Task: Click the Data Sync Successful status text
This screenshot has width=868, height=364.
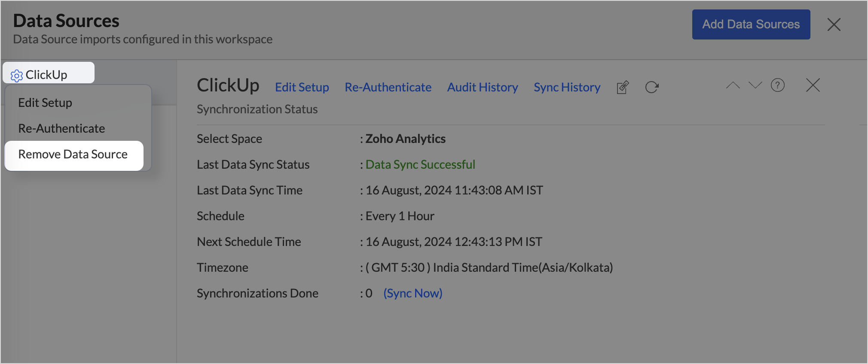Action: point(420,164)
